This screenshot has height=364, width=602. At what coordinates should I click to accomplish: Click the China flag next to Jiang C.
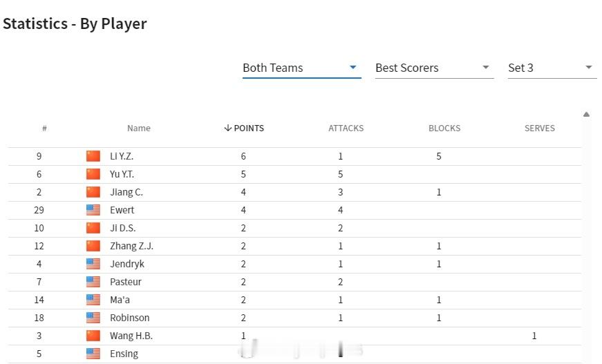coord(93,192)
